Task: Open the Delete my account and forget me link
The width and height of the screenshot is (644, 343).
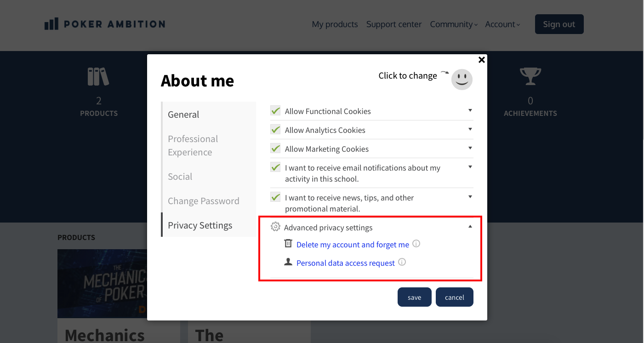Action: click(353, 245)
